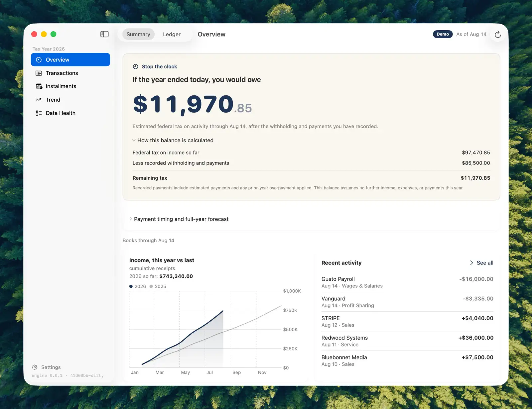Click the refresh icon beside As of Aug 14
Image resolution: width=532 pixels, height=409 pixels.
tap(498, 34)
